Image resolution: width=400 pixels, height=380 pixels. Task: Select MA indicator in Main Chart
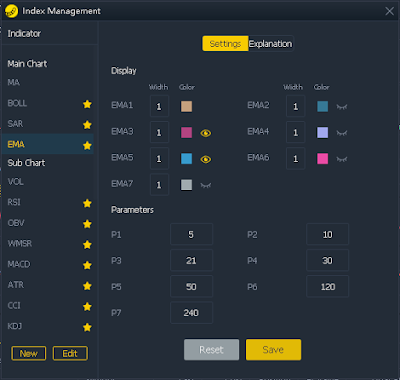click(14, 82)
